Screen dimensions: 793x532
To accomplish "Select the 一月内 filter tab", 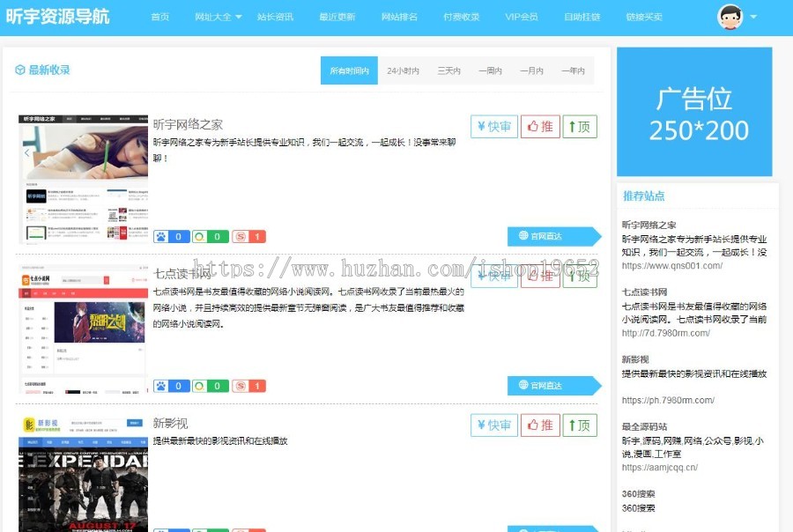I will (x=531, y=70).
